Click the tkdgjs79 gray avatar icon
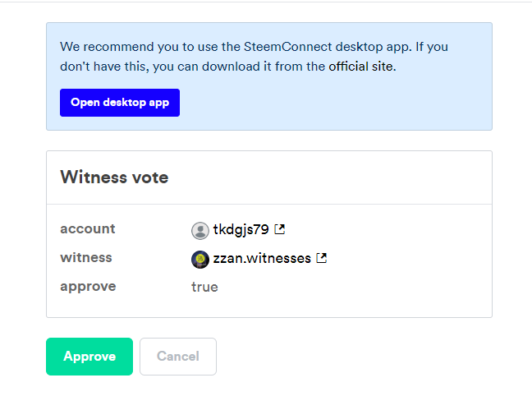532x410 pixels. [200, 231]
